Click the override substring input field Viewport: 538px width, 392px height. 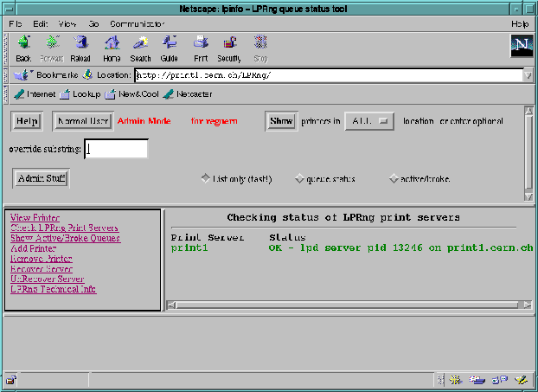(117, 149)
